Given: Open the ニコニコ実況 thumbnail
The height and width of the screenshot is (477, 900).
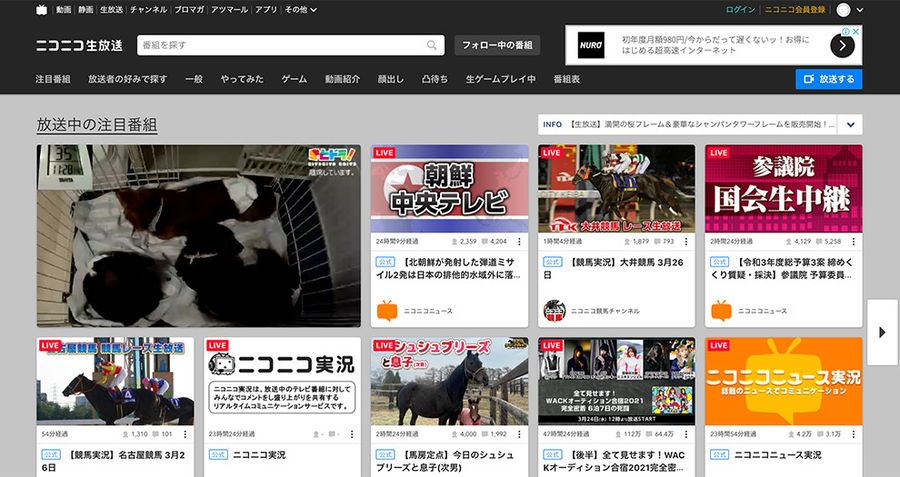Looking at the screenshot, I should 282,381.
